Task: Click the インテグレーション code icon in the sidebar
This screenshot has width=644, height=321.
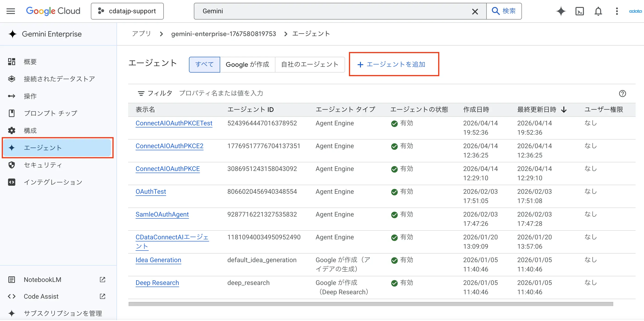Action: 11,182
